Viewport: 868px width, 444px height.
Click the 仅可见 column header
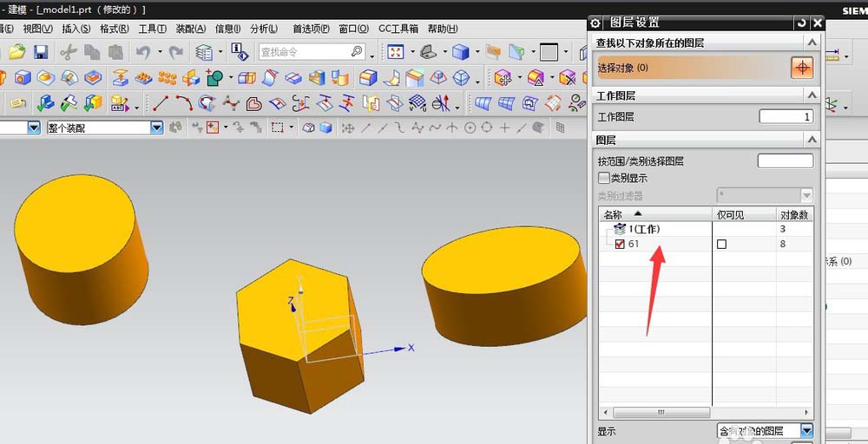744,214
